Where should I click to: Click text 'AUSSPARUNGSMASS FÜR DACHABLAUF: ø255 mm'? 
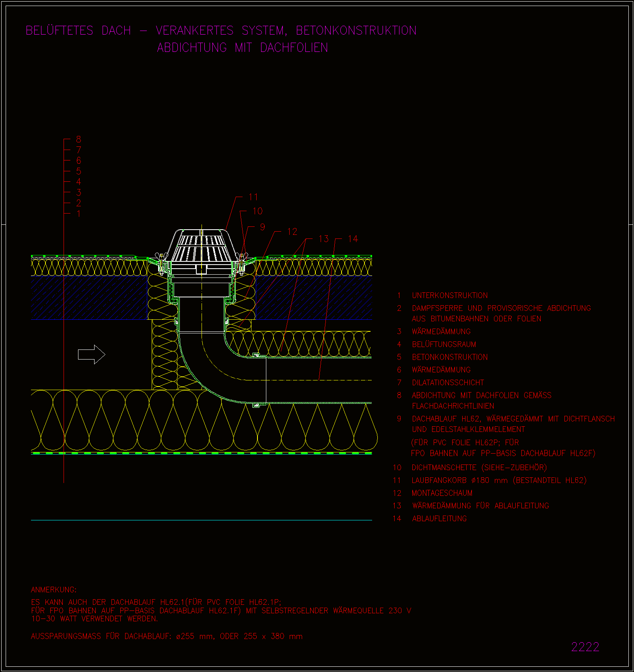(122, 637)
